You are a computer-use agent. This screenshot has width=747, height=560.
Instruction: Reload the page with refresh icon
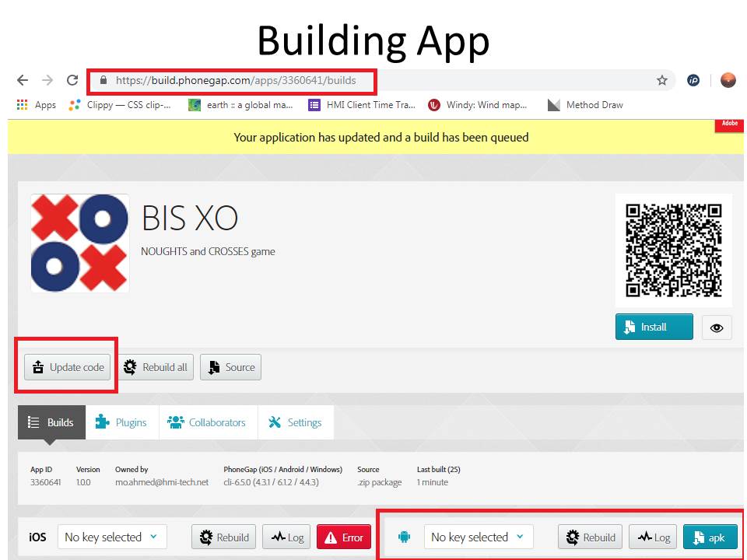72,80
